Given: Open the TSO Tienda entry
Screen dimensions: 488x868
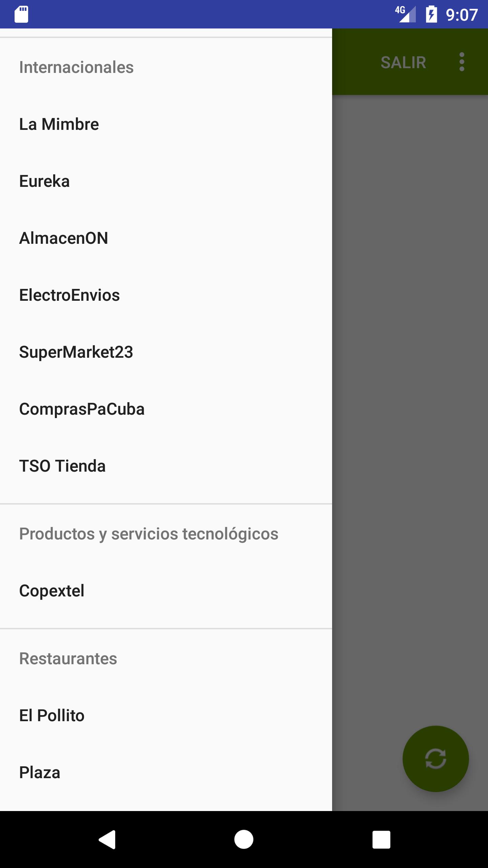Looking at the screenshot, I should [x=166, y=466].
